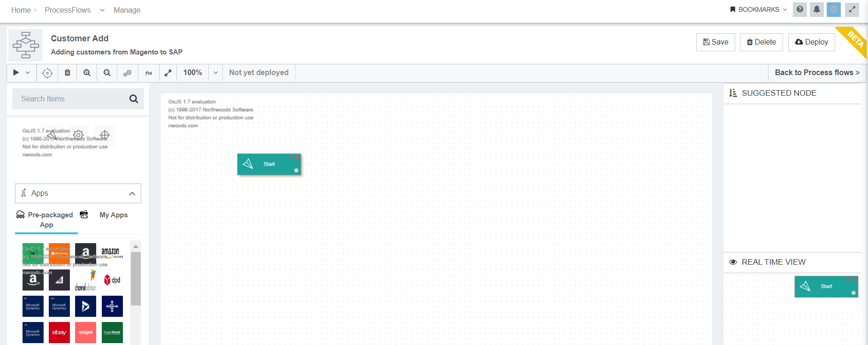Image resolution: width=868 pixels, height=345 pixels.
Task: Select the Start node on the canvas
Action: tap(269, 164)
